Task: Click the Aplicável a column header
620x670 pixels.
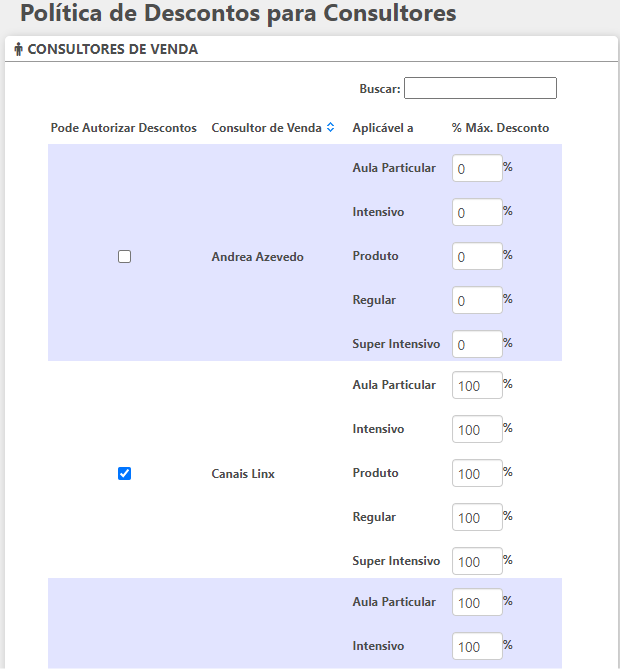Action: (383, 128)
